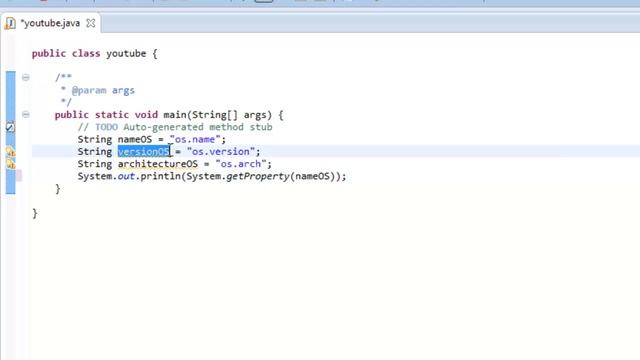Image resolution: width=640 pixels, height=360 pixels.
Task: Click nameOS in its String declaration
Action: pyautogui.click(x=135, y=140)
